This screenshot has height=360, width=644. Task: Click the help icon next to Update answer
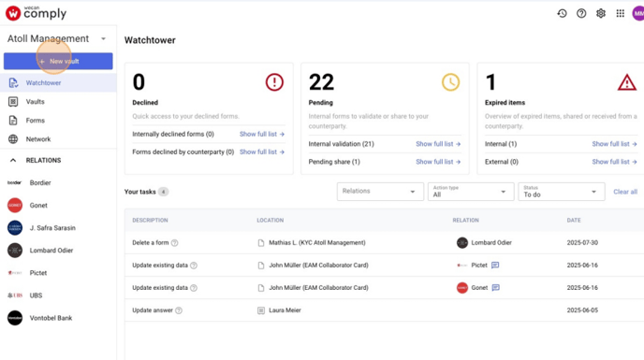click(179, 310)
